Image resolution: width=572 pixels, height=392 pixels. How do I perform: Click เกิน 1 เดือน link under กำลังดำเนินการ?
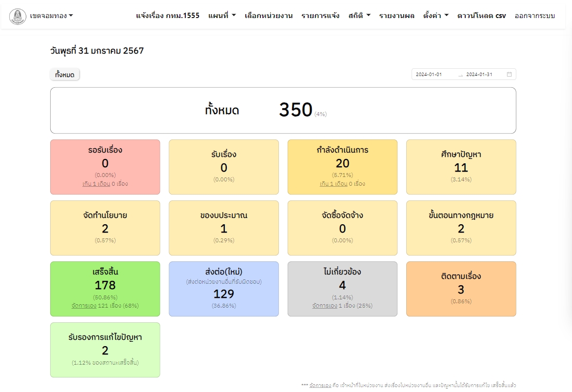click(x=334, y=184)
